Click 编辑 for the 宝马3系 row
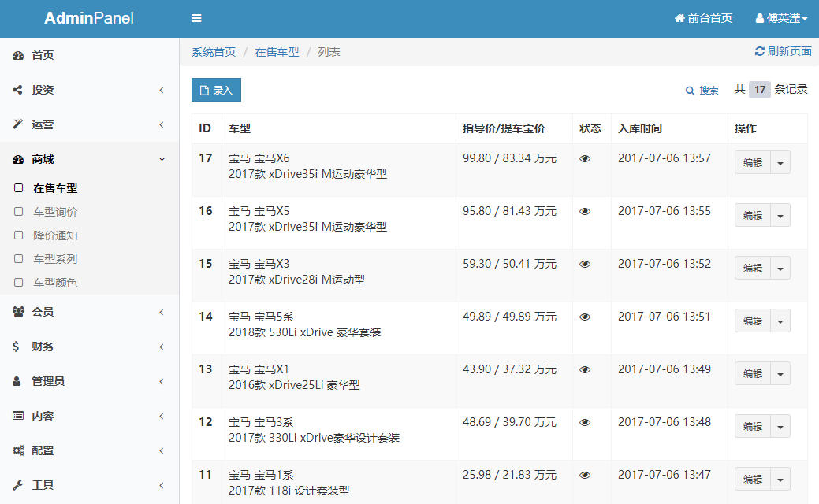819x504 pixels. [x=753, y=426]
